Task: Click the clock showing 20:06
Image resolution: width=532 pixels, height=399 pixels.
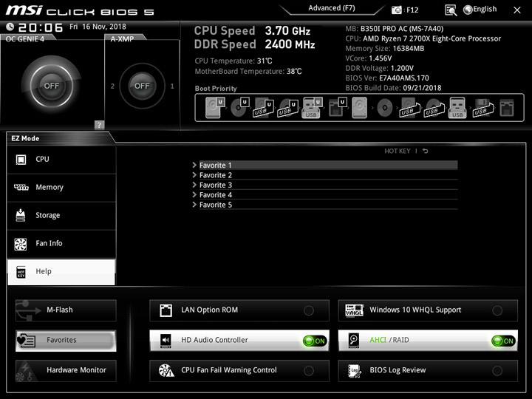Action: (41, 27)
